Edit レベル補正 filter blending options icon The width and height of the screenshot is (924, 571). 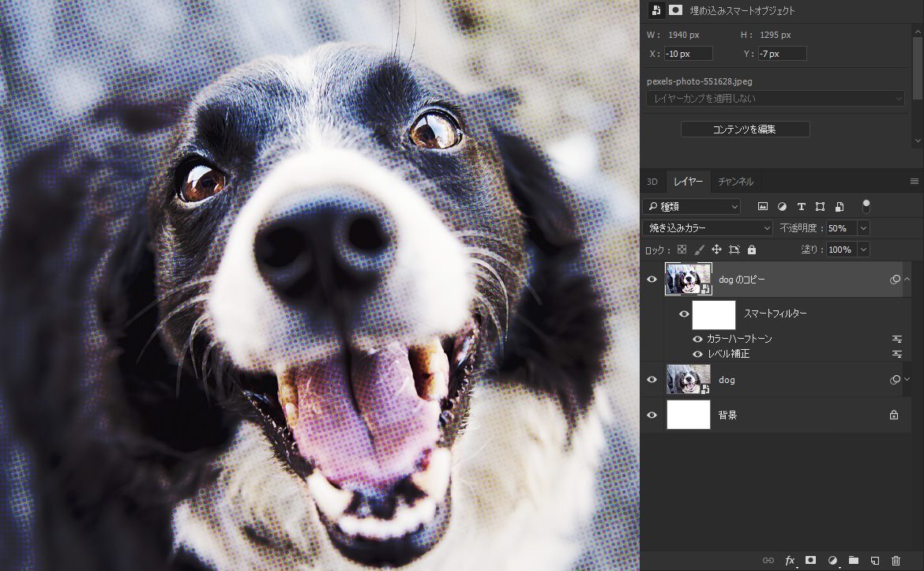click(897, 354)
